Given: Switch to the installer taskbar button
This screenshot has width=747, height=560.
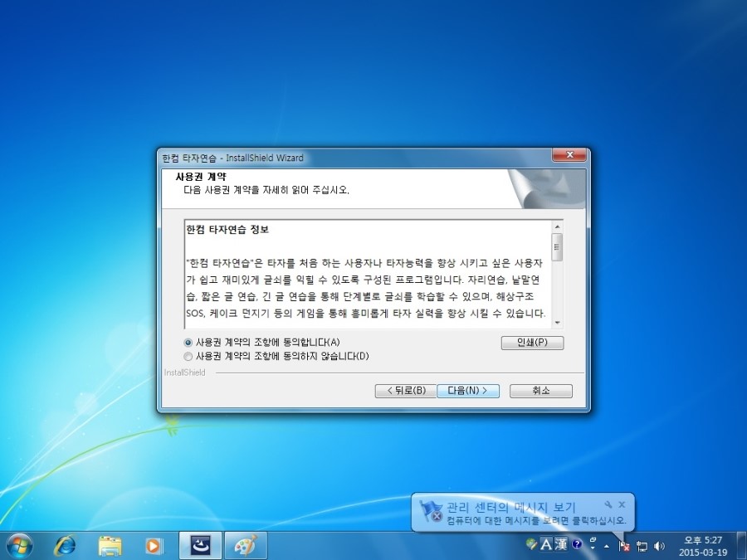Looking at the screenshot, I should (x=200, y=546).
